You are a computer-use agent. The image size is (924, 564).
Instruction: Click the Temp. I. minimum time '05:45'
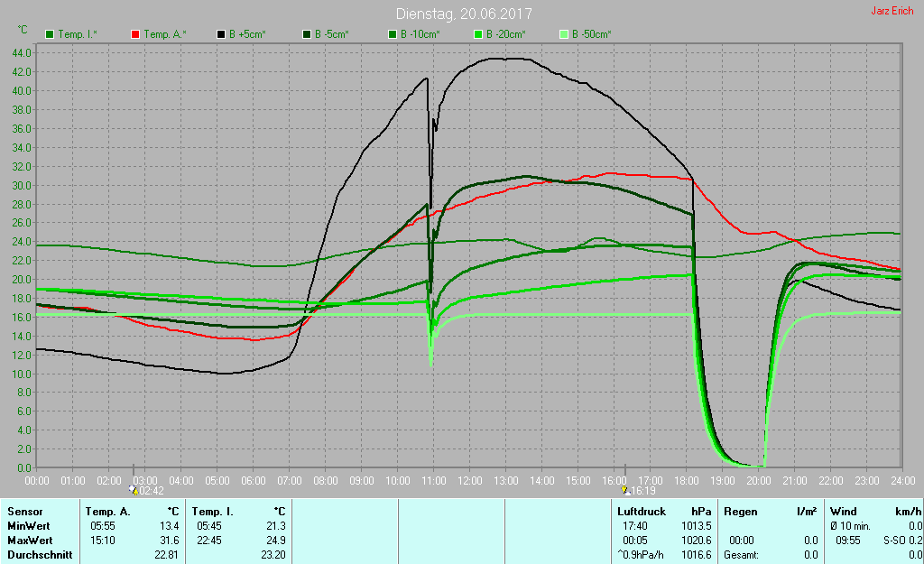click(x=209, y=526)
